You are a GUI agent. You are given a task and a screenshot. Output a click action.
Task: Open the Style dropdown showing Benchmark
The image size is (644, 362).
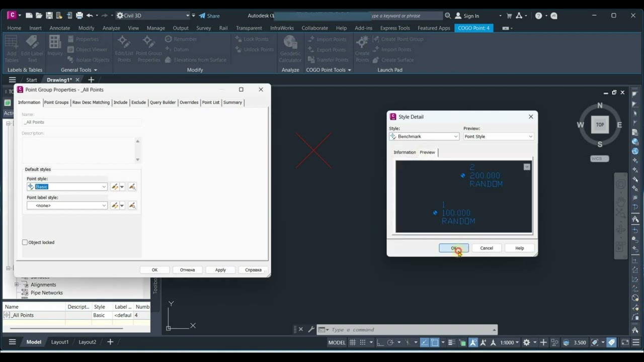[424, 136]
